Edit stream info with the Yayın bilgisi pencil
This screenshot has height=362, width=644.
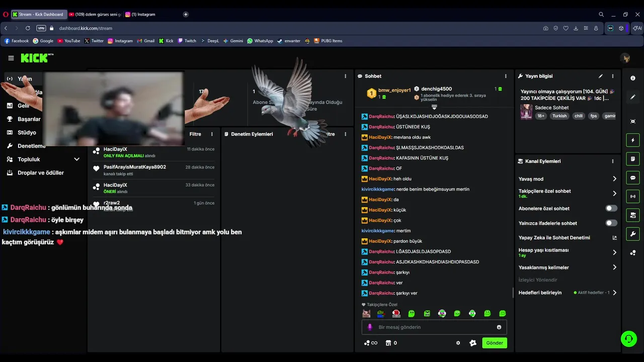point(601,76)
